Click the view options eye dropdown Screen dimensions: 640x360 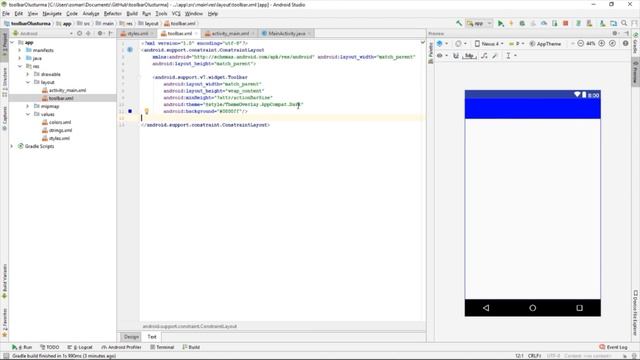pyautogui.click(x=442, y=56)
